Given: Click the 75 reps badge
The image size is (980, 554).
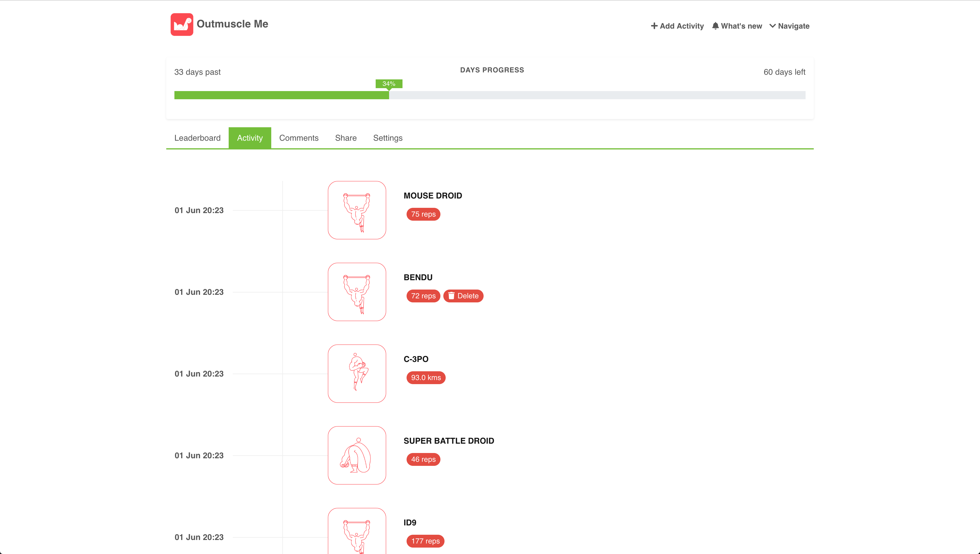Looking at the screenshot, I should coord(423,214).
